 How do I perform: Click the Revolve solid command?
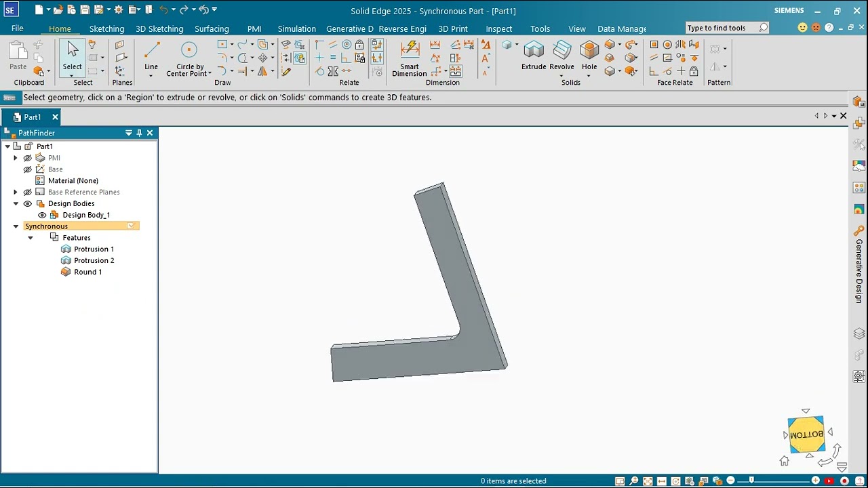pyautogui.click(x=561, y=56)
